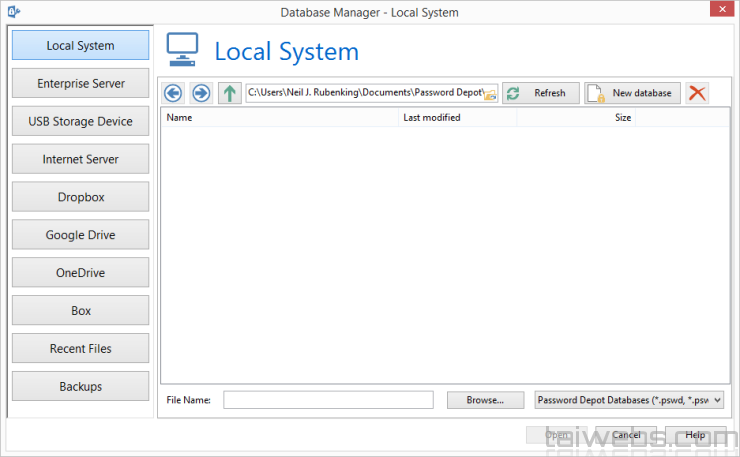The width and height of the screenshot is (740, 457).
Task: Show Recent Files list
Action: click(x=81, y=349)
